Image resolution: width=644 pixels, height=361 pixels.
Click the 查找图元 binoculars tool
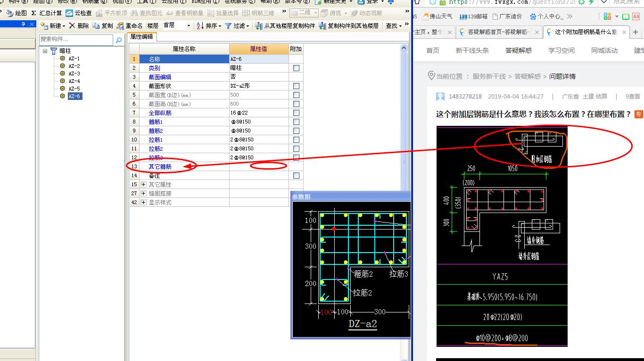tap(147, 13)
